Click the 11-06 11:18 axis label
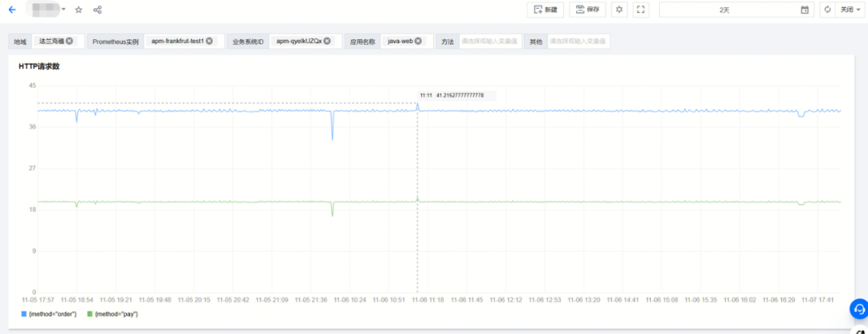868x334 pixels. tap(428, 299)
